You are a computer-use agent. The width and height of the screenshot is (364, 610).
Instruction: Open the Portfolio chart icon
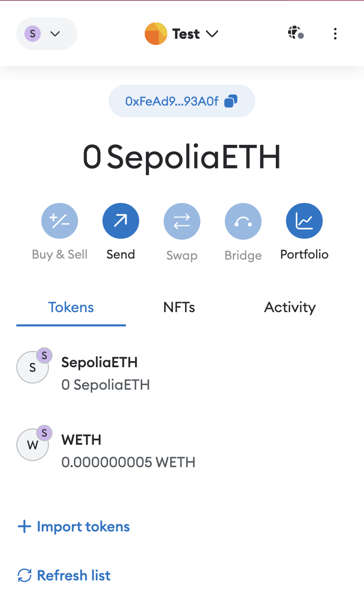coord(304,221)
